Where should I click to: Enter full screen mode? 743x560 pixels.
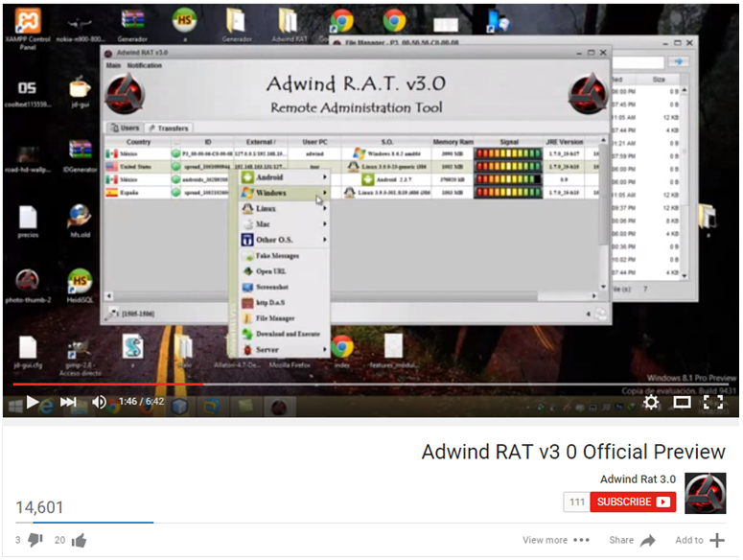[713, 403]
